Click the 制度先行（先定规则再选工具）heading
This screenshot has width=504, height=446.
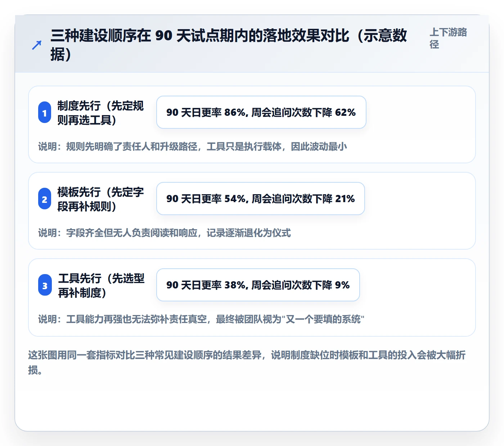[x=100, y=113]
